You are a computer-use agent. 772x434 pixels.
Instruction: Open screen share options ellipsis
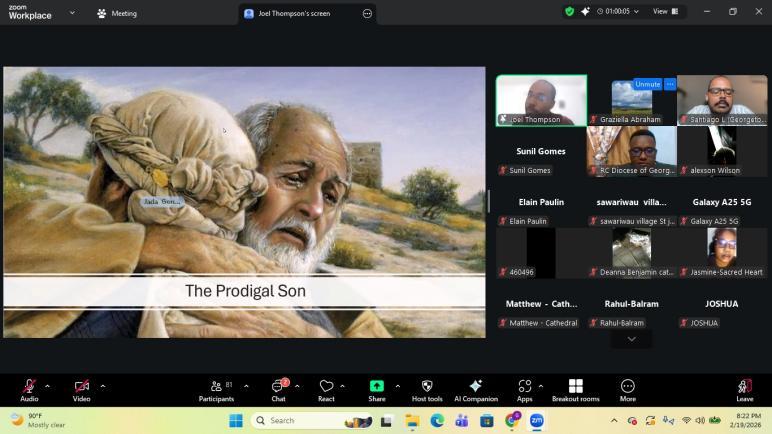tap(367, 13)
